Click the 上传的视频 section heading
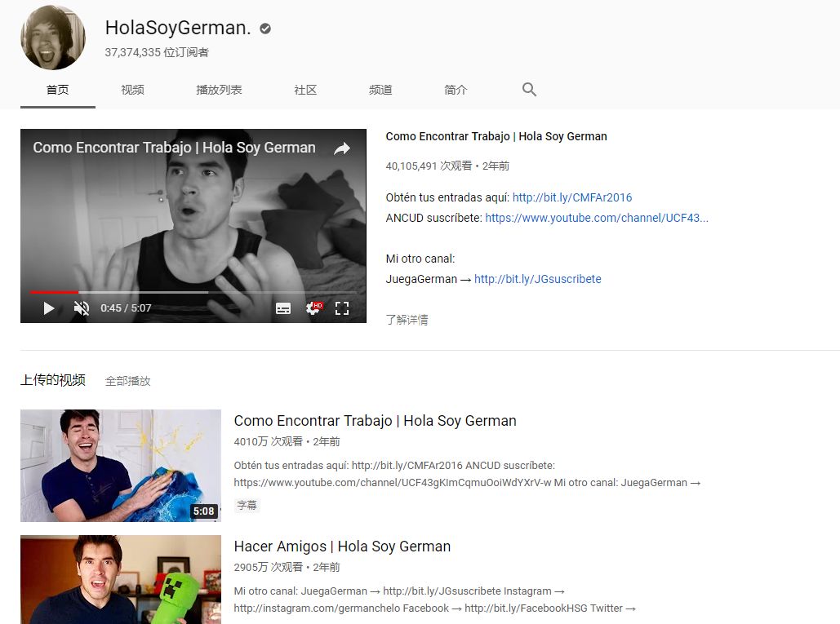The image size is (840, 624). [x=53, y=380]
